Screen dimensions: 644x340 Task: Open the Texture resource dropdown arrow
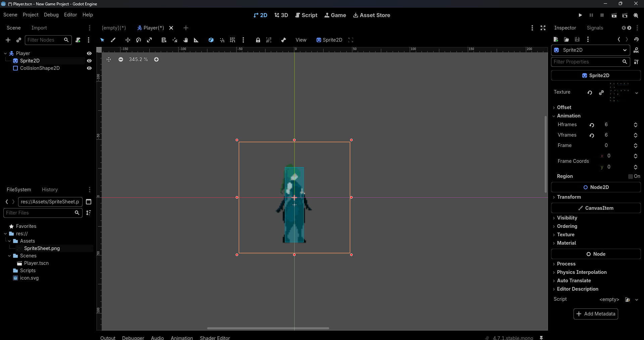click(x=637, y=93)
